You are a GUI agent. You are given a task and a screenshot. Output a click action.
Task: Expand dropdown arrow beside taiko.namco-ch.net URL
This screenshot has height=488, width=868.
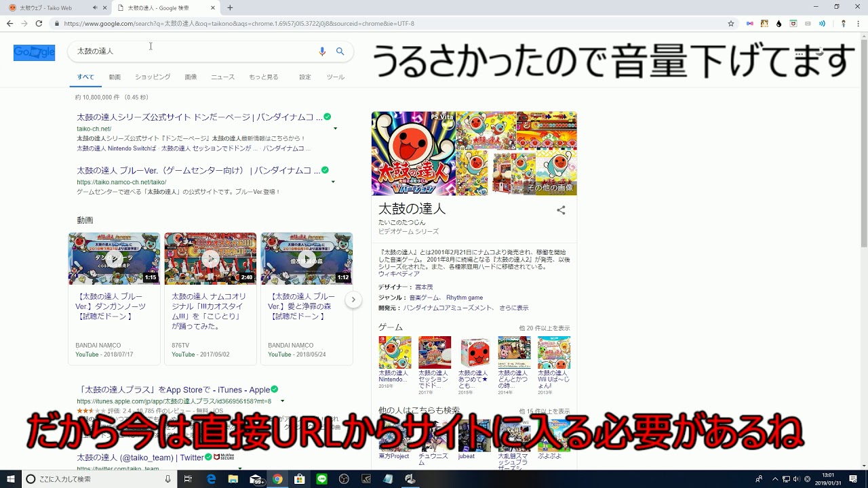pos(333,182)
